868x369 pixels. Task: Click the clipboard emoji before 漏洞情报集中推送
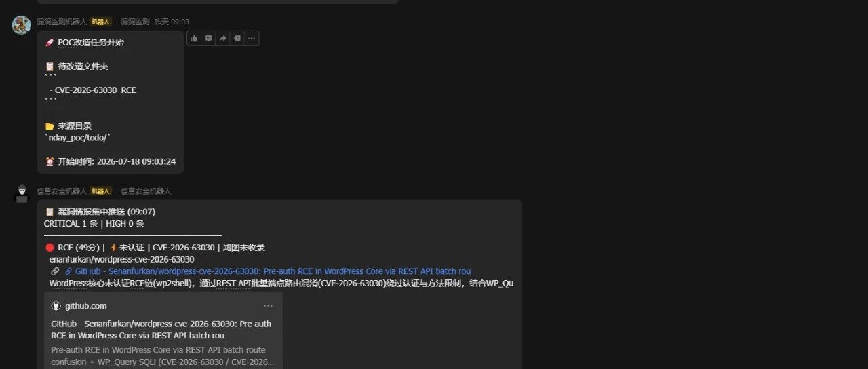[50, 212]
